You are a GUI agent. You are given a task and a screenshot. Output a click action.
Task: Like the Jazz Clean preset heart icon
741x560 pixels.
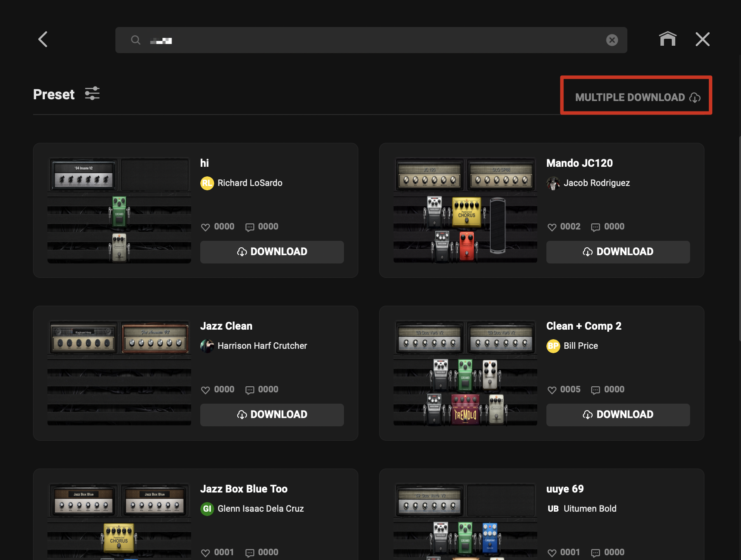pos(205,390)
